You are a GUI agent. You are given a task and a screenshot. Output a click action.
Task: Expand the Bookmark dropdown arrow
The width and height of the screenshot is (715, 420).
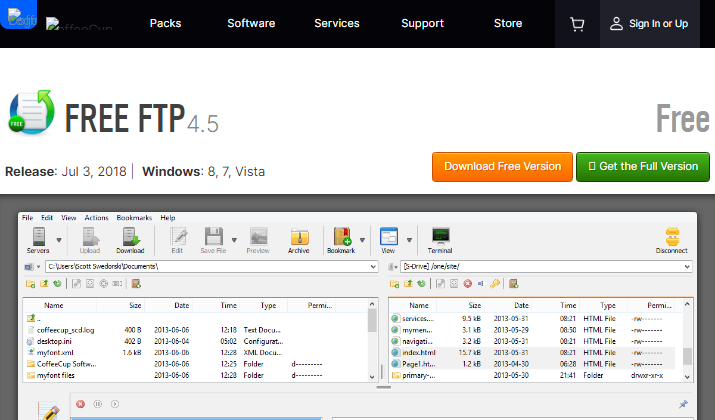363,240
